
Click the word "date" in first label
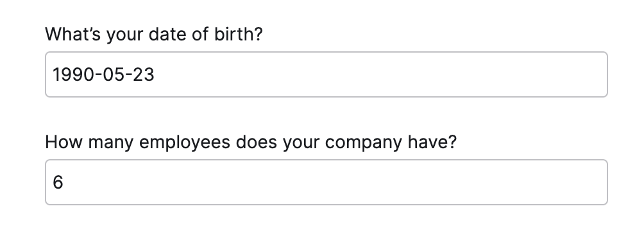tap(167, 35)
